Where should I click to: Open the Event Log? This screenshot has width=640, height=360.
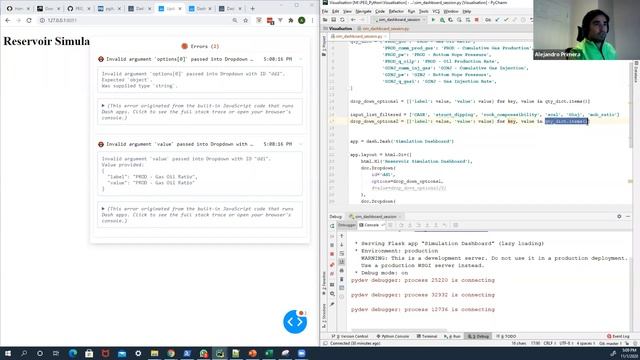(618, 336)
